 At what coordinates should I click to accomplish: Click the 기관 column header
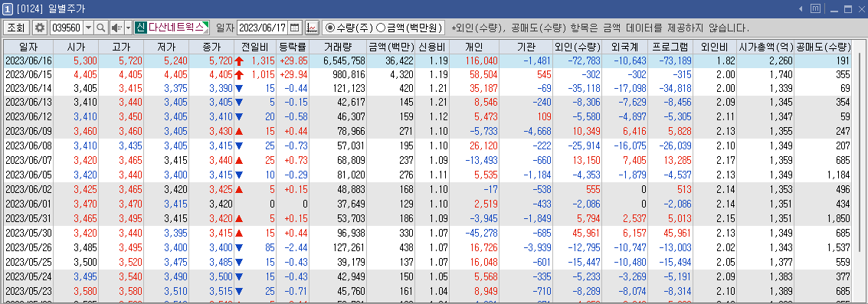[x=526, y=47]
